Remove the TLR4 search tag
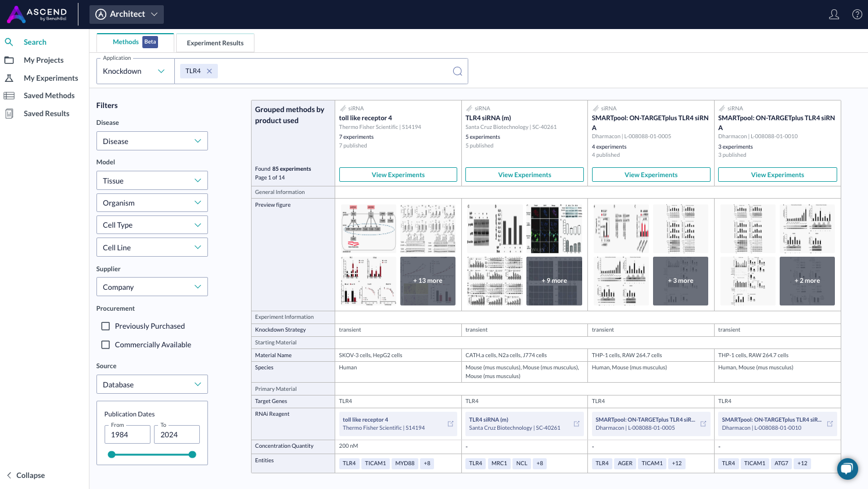Screen dimensions: 868x489 [209, 71]
